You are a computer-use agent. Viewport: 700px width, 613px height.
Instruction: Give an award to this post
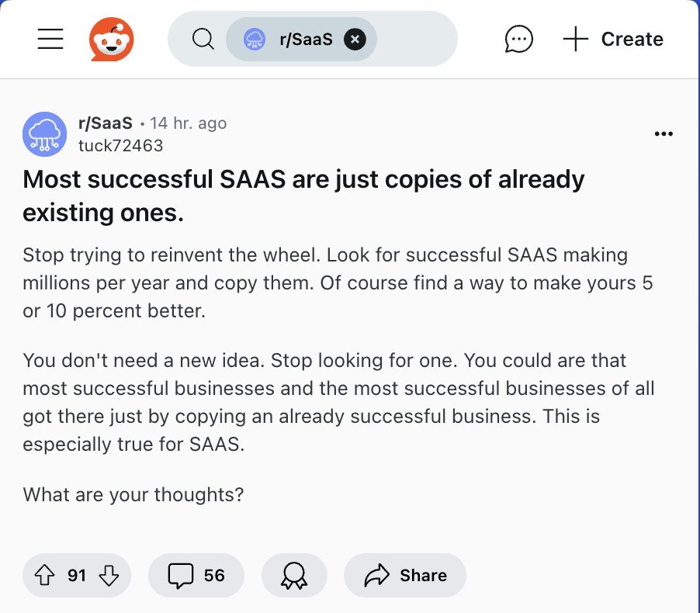(x=295, y=575)
